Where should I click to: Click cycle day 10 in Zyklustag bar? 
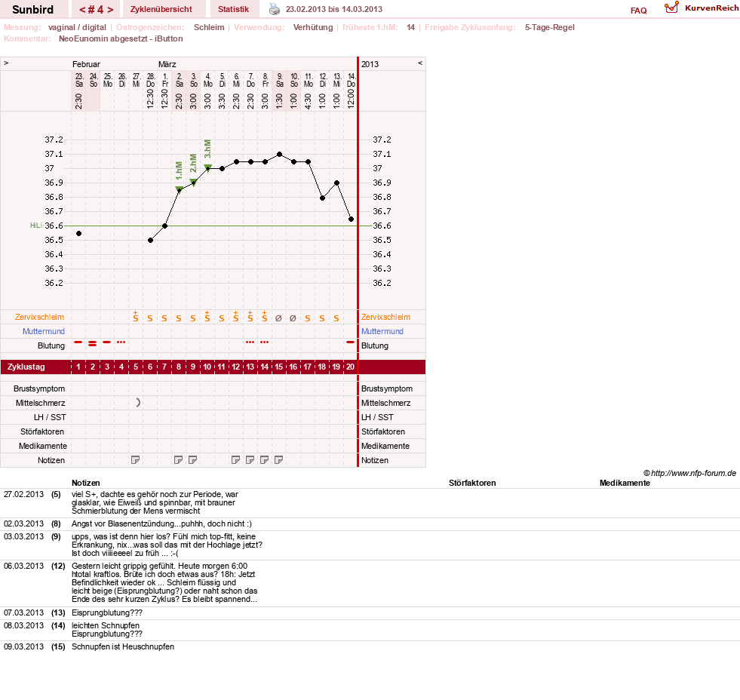[207, 367]
